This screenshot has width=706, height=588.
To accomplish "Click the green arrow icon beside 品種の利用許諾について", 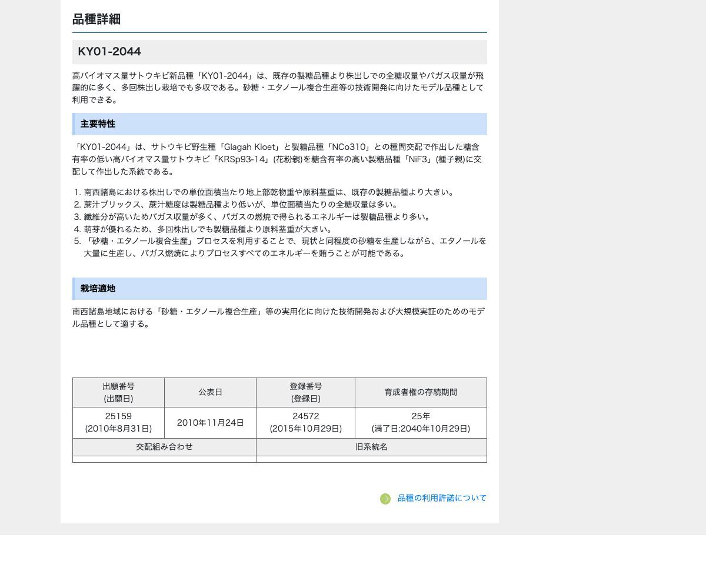I will (x=385, y=499).
